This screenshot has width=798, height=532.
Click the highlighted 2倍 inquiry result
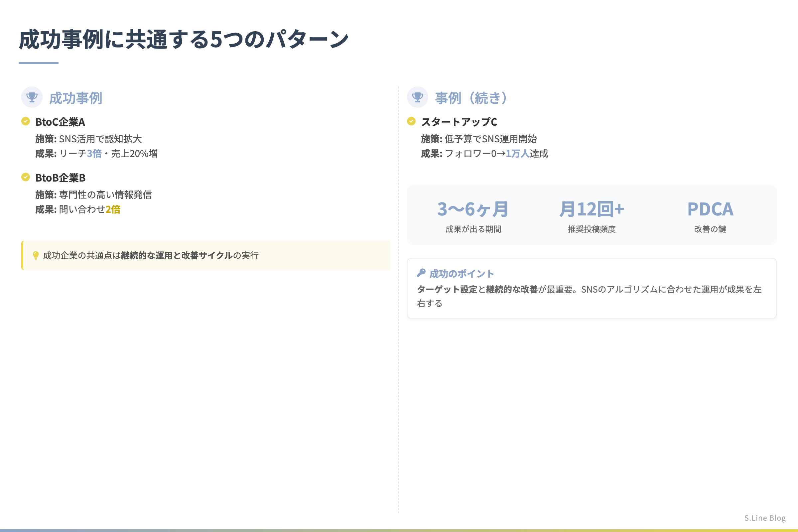(x=113, y=209)
